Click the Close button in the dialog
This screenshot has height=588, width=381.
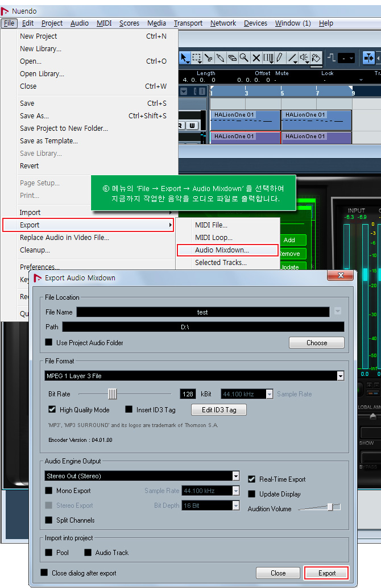(278, 573)
